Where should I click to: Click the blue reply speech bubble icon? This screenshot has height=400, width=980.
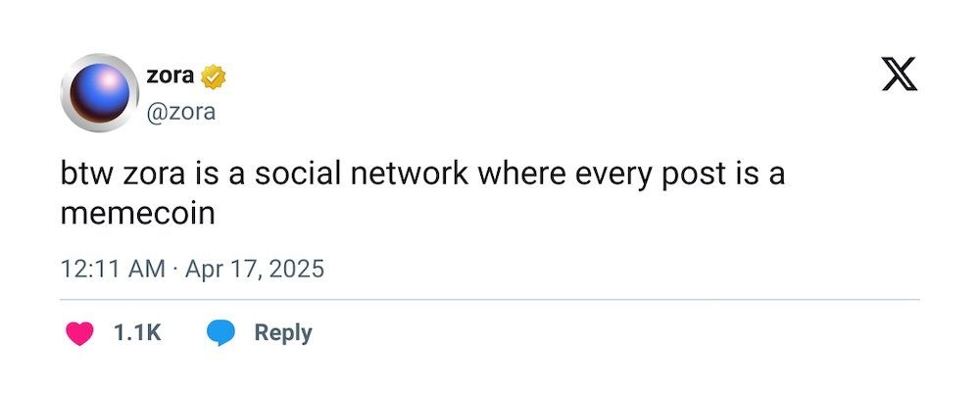pos(221,333)
